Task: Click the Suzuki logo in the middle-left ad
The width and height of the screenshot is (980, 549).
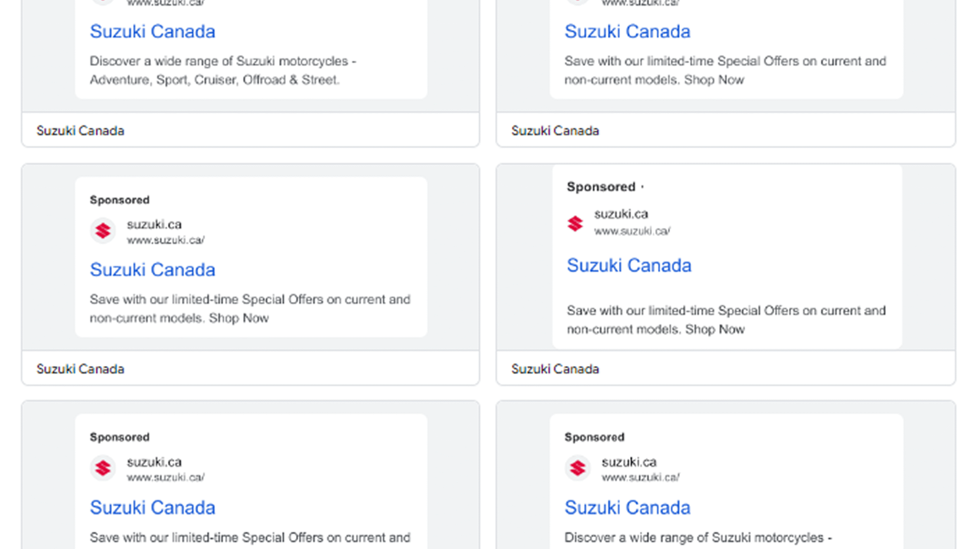Action: coord(103,231)
